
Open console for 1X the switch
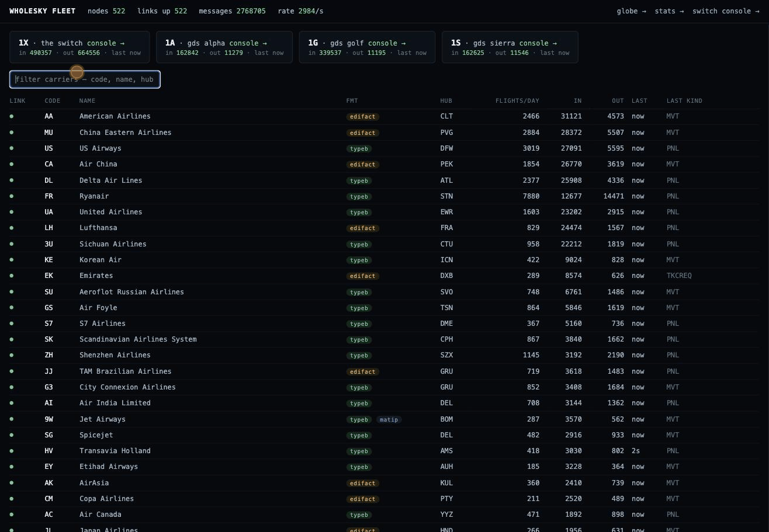coord(106,43)
